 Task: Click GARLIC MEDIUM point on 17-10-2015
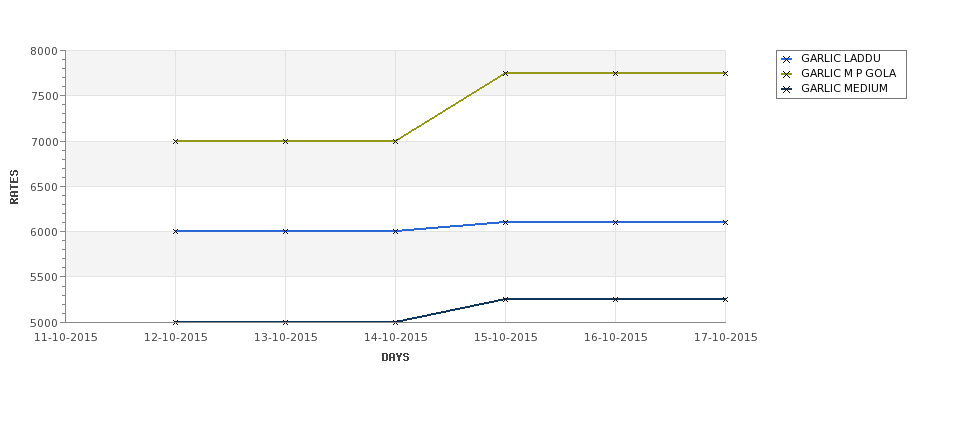(x=725, y=299)
